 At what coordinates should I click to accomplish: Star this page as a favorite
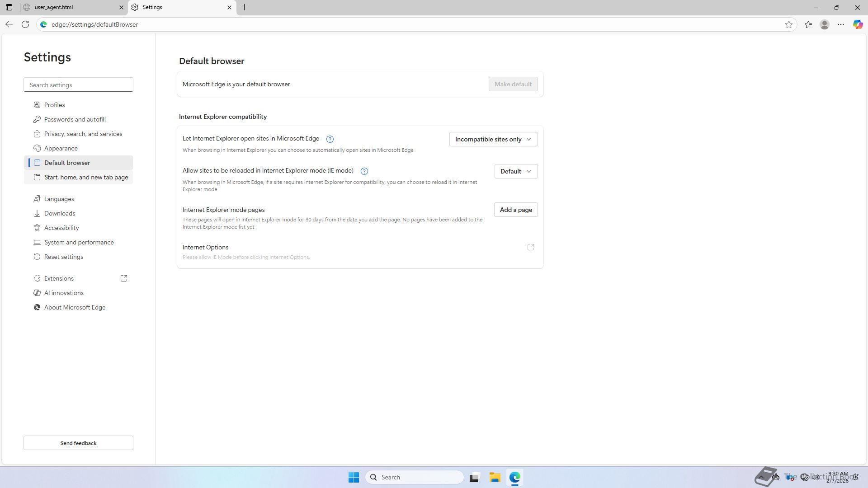[789, 24]
